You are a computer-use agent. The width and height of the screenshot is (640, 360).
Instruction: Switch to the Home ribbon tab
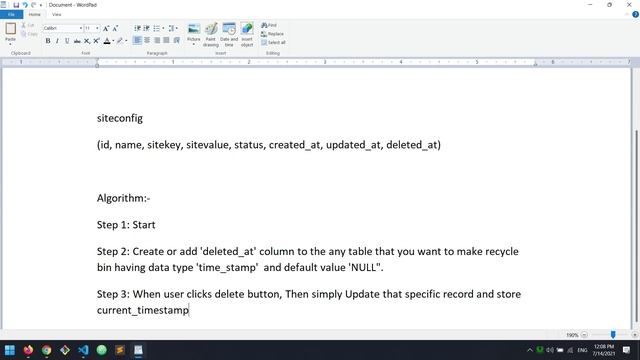tap(34, 14)
